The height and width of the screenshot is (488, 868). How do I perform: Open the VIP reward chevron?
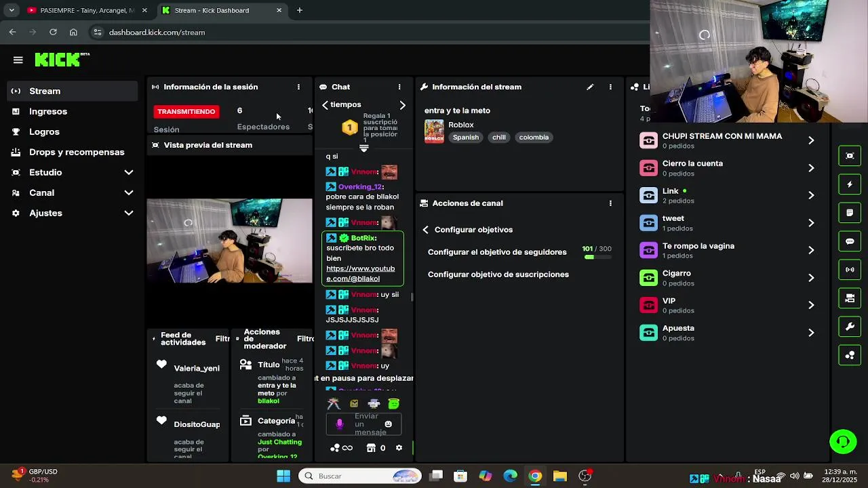tap(811, 305)
